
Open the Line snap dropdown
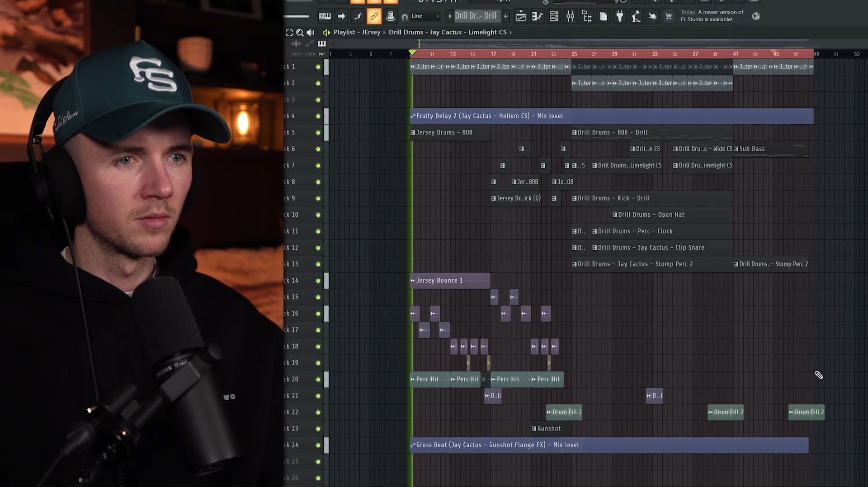426,16
